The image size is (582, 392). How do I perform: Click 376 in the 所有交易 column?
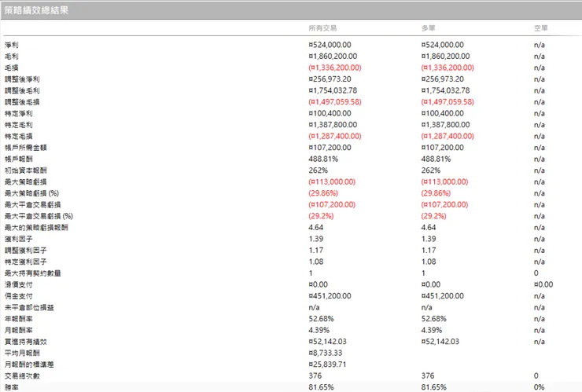tap(315, 376)
